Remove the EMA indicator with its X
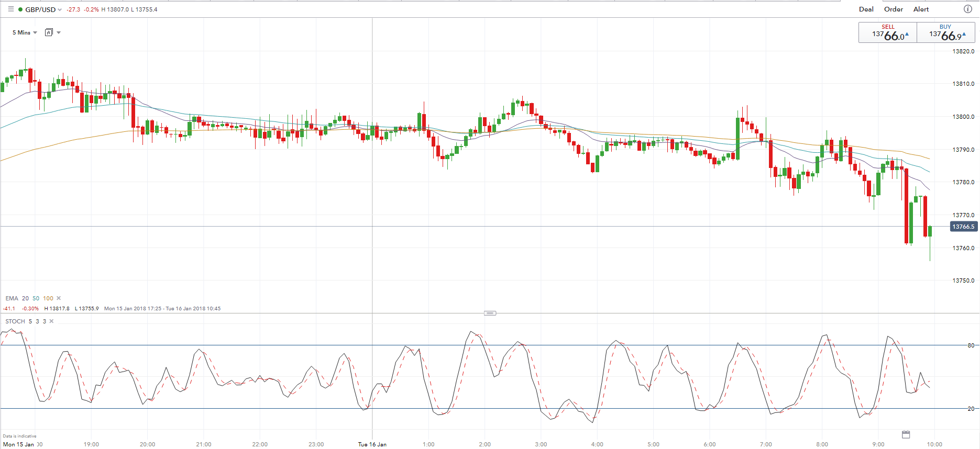The height and width of the screenshot is (449, 980). [59, 298]
